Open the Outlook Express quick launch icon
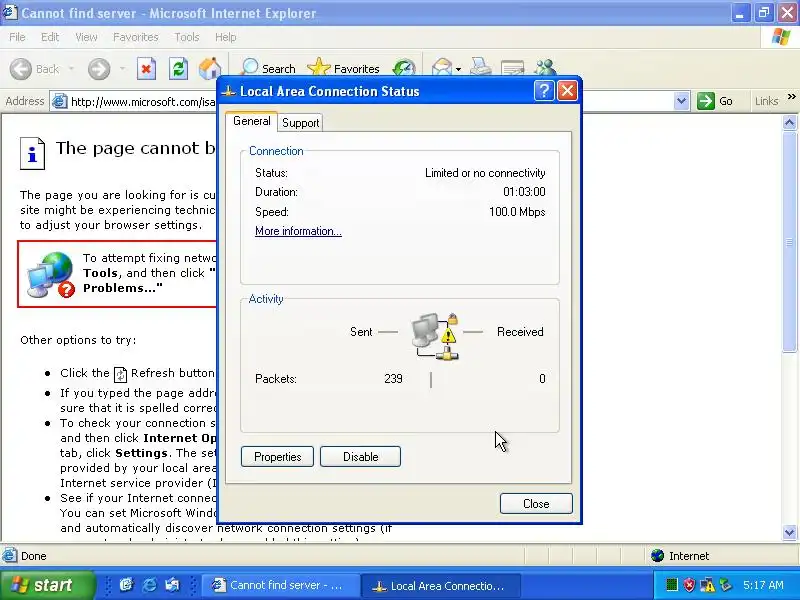Image resolution: width=800 pixels, height=600 pixels. coord(172,585)
